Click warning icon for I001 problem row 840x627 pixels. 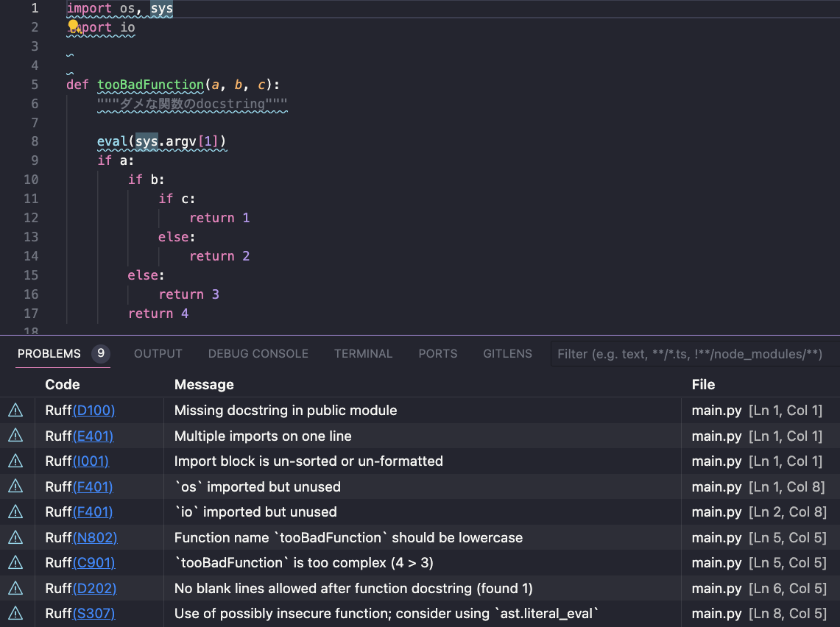[x=15, y=461]
